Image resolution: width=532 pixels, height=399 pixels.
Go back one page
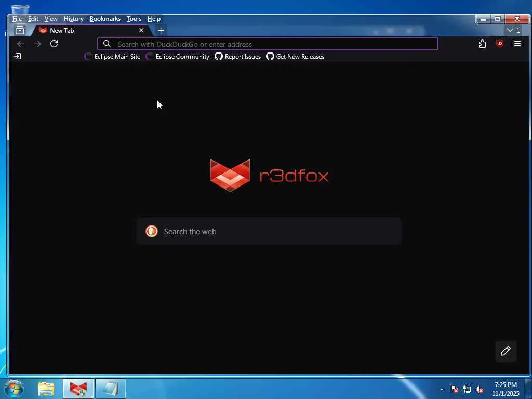click(21, 44)
